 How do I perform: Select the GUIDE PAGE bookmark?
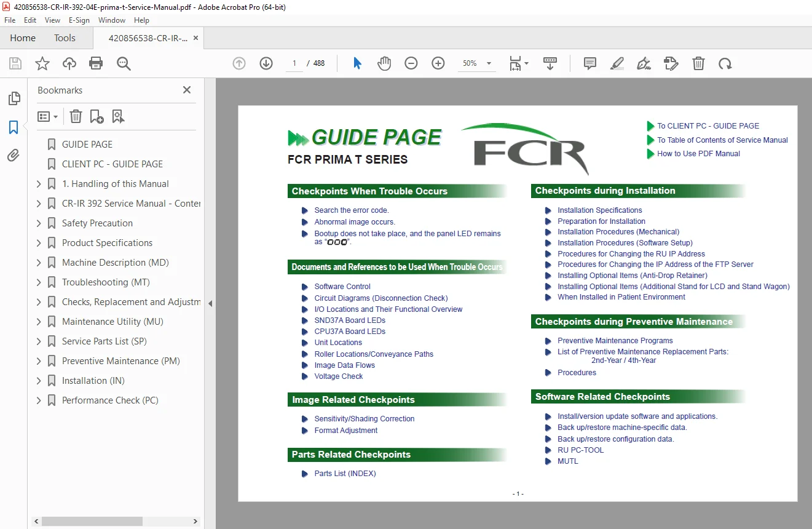coord(87,145)
